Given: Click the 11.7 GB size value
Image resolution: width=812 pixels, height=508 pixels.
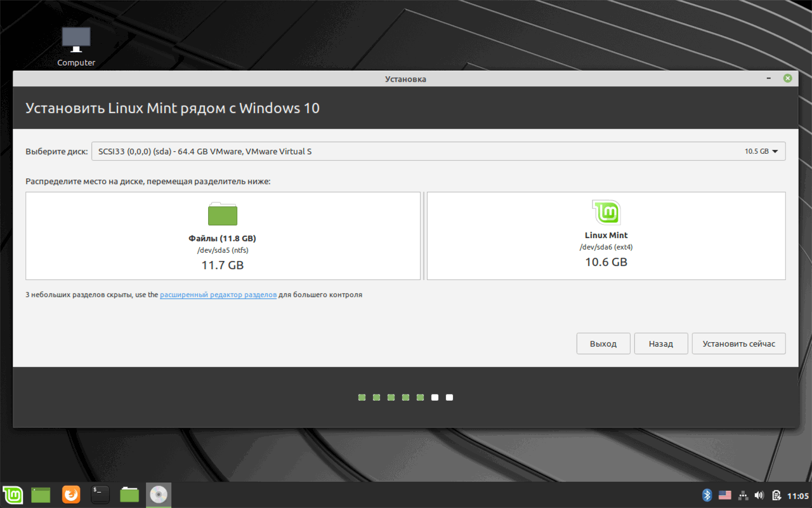Looking at the screenshot, I should click(x=223, y=265).
